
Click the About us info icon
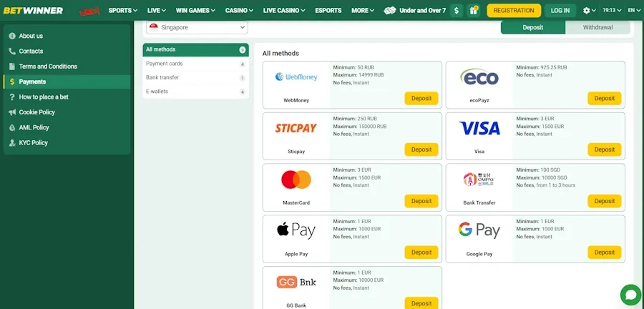coord(12,36)
